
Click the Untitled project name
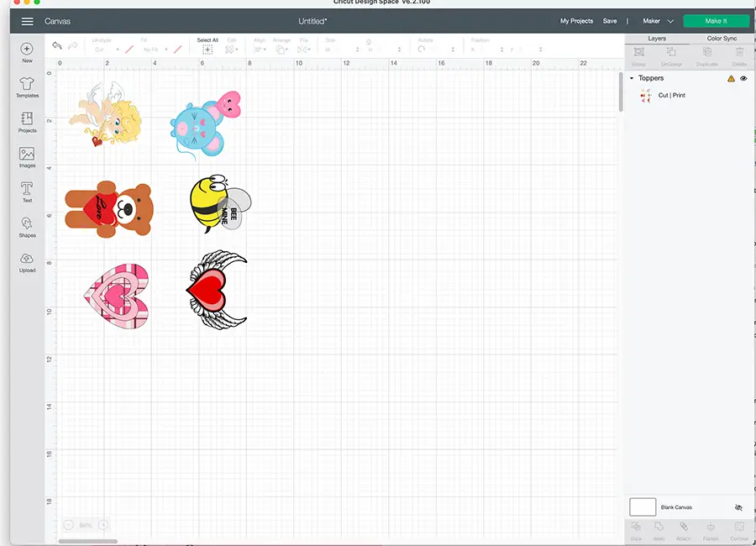312,21
